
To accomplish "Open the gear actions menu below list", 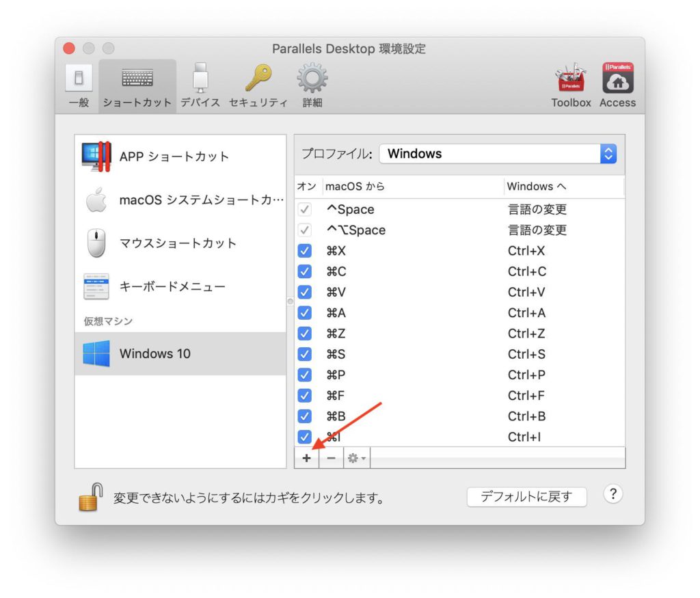I will pyautogui.click(x=357, y=458).
